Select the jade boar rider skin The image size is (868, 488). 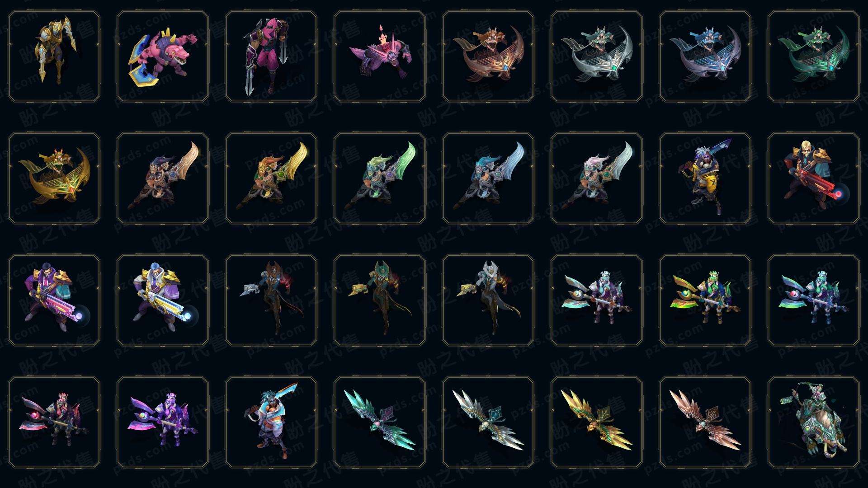pos(814,422)
